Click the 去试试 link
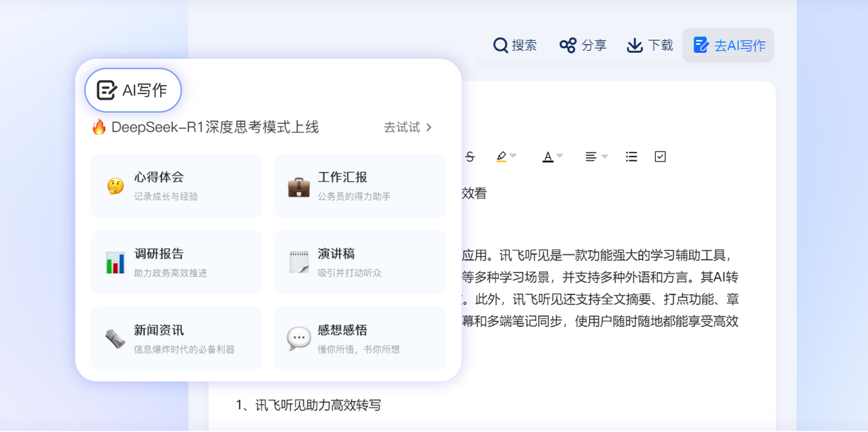868x432 pixels. tap(408, 127)
